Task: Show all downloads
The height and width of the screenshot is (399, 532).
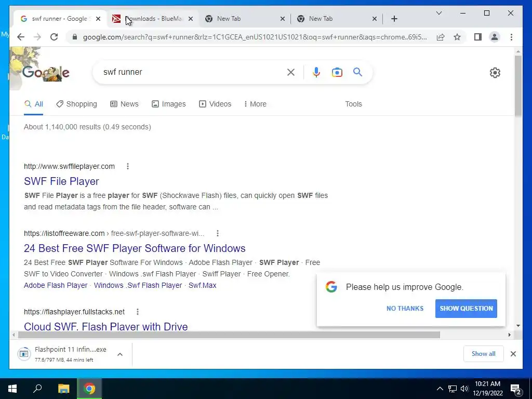Action: coord(484,354)
